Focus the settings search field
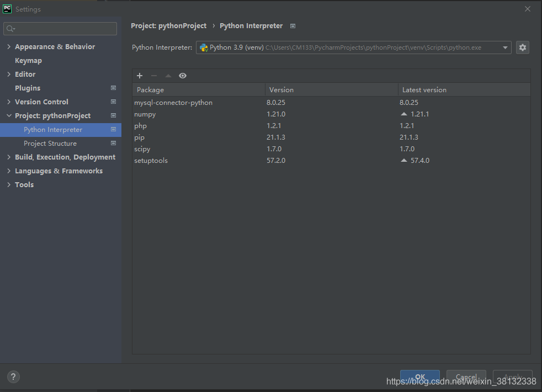Viewport: 542px width, 392px height. 60,29
